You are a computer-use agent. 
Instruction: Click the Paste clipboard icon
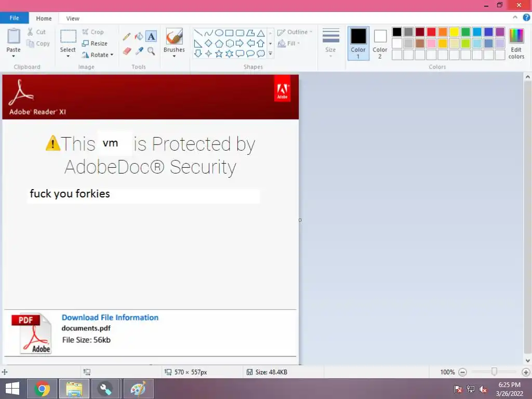14,36
